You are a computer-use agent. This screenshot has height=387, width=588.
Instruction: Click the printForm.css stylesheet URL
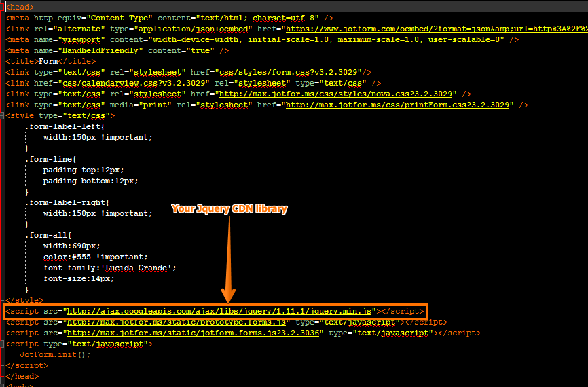397,105
